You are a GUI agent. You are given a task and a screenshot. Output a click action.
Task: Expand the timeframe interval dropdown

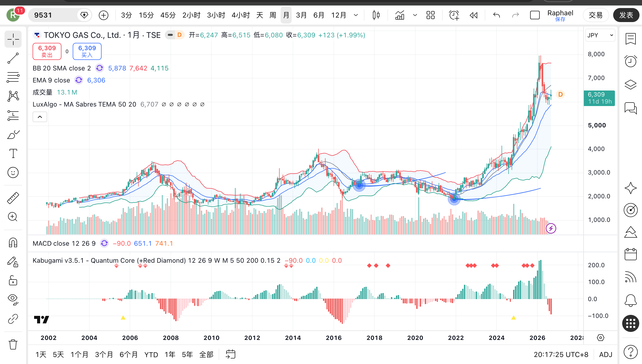click(356, 15)
